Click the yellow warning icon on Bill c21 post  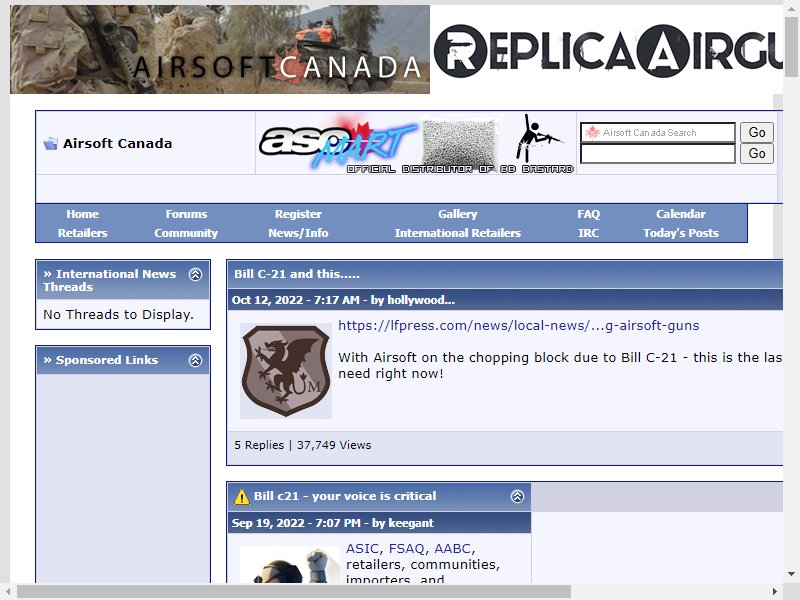(241, 496)
